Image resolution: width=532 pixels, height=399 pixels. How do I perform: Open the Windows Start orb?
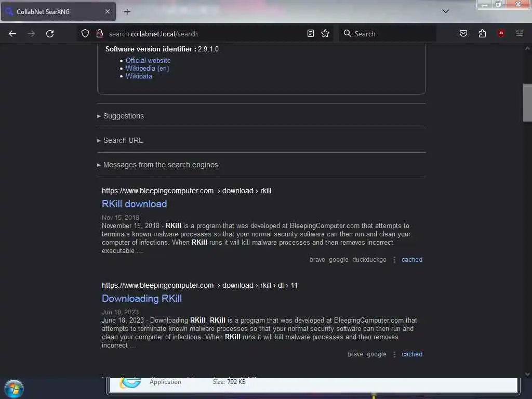pyautogui.click(x=14, y=389)
